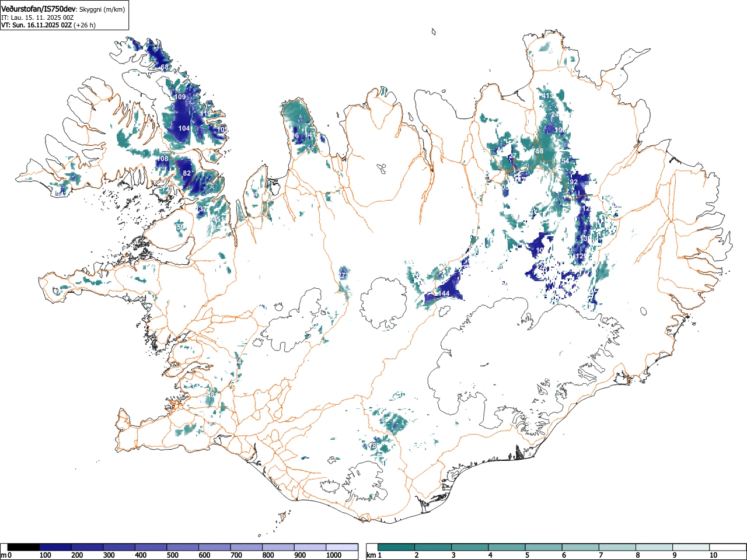
Task: Click the '1000' label on the meter scale
Action: pyautogui.click(x=334, y=555)
